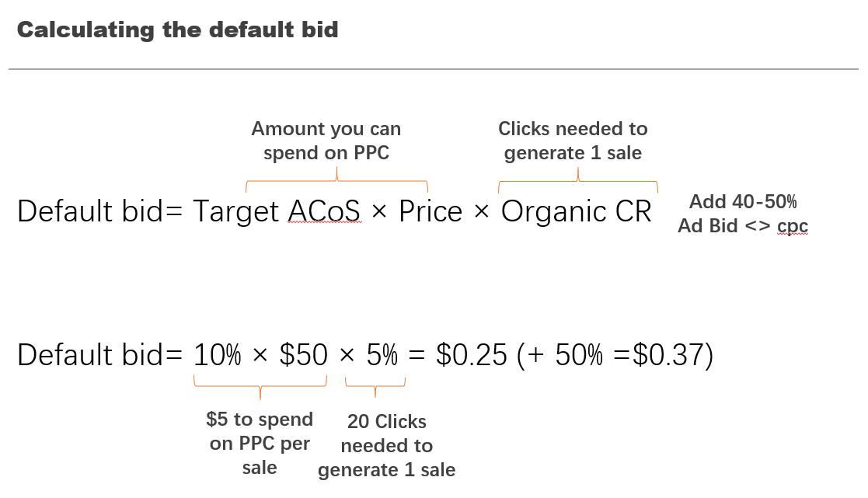Select the 'Add 40-50%' note text
Image resolution: width=868 pixels, height=498 pixels.
coord(743,201)
